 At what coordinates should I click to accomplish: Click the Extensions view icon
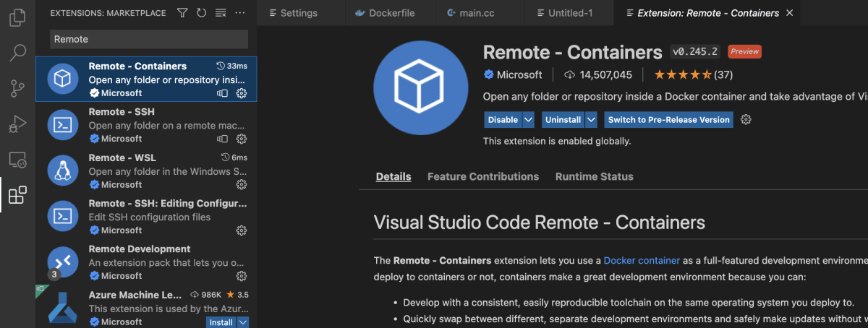click(17, 195)
